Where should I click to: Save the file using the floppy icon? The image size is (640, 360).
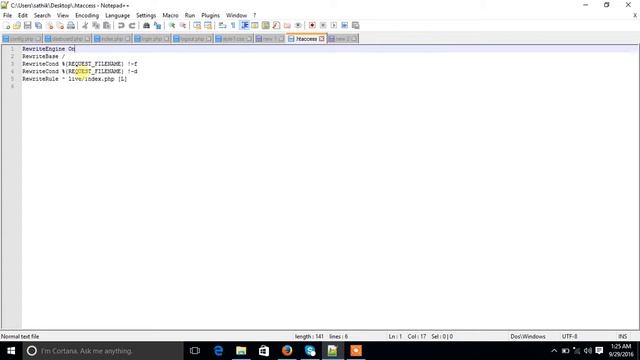pyautogui.click(x=27, y=25)
